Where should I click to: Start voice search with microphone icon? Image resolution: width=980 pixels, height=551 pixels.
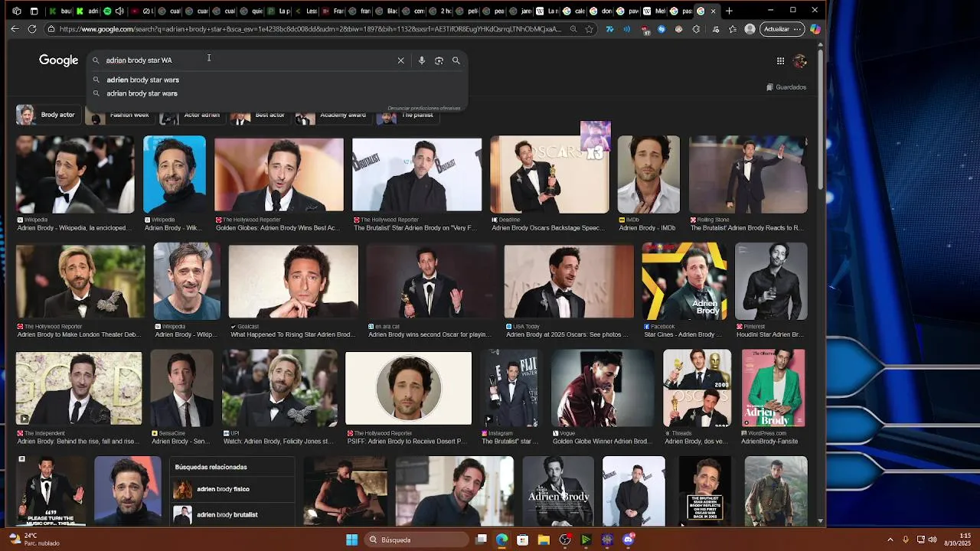[421, 60]
